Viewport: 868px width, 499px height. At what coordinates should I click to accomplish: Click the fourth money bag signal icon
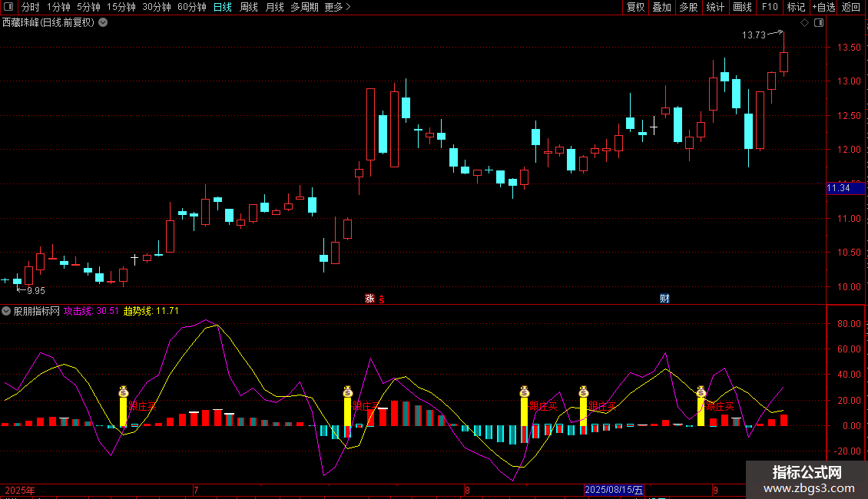pos(584,392)
